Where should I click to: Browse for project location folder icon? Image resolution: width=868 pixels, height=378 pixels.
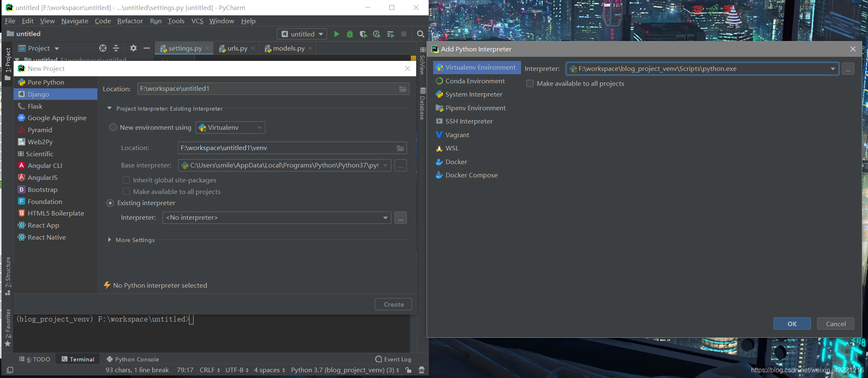[402, 89]
